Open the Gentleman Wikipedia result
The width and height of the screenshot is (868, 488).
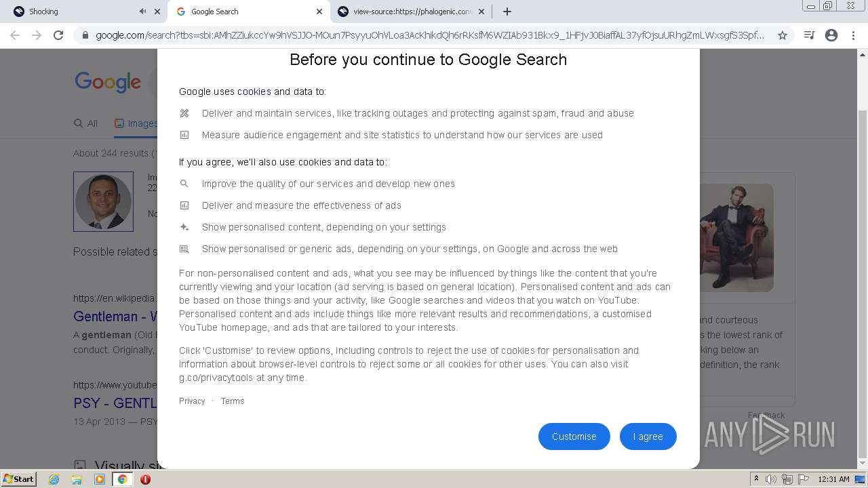[x=115, y=317]
